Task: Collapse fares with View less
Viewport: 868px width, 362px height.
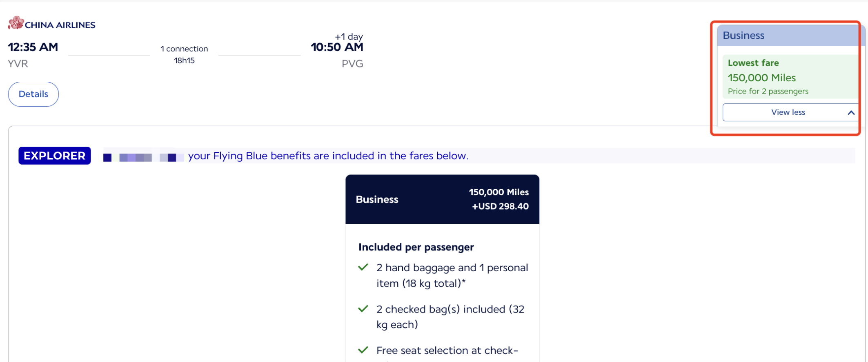Action: (x=788, y=112)
